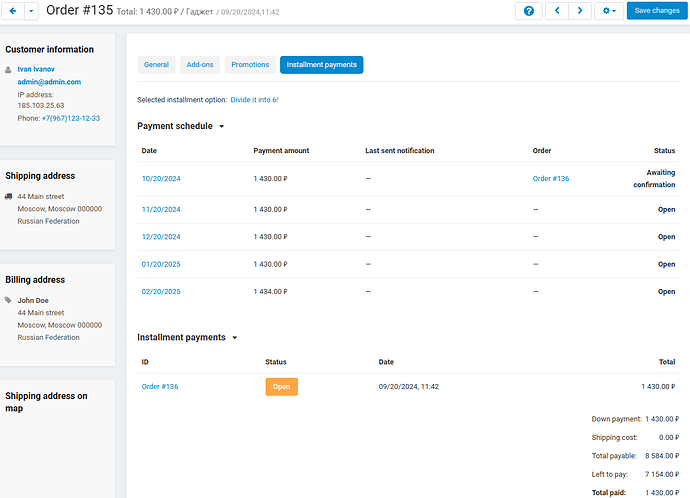
Task: Click the orange Open status badge
Action: [x=282, y=387]
